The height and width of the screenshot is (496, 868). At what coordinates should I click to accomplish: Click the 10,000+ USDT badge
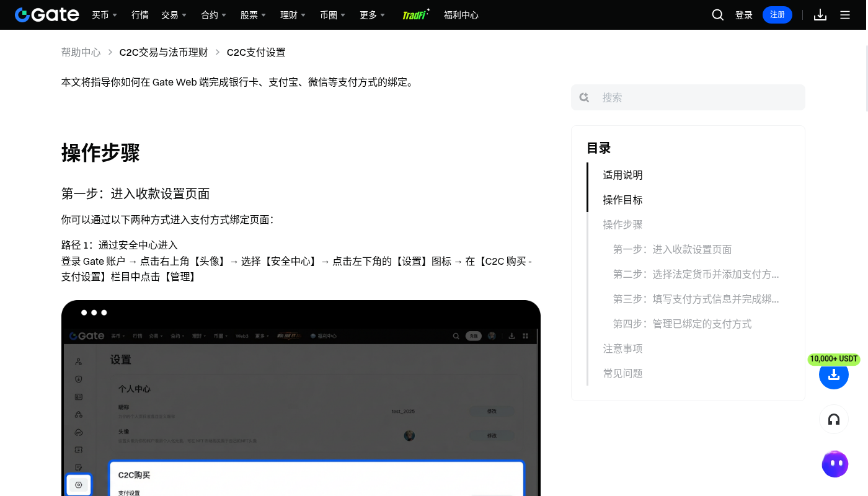[x=834, y=359]
